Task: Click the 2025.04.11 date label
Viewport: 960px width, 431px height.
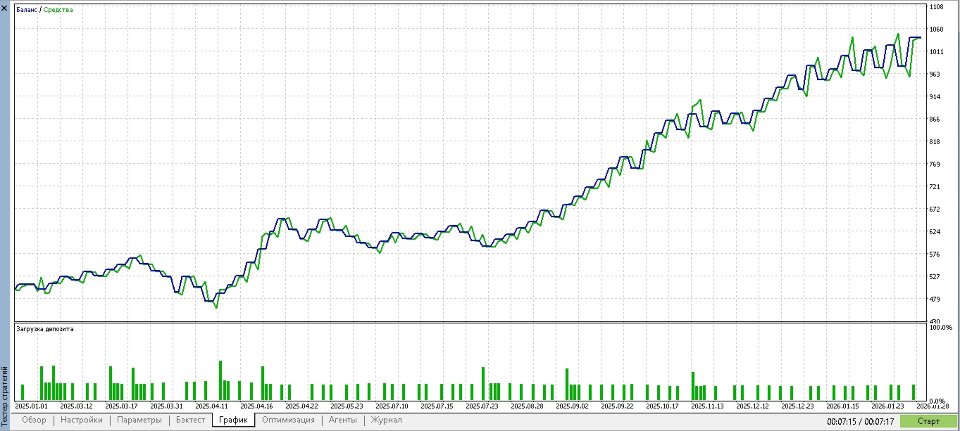Action: (212, 406)
